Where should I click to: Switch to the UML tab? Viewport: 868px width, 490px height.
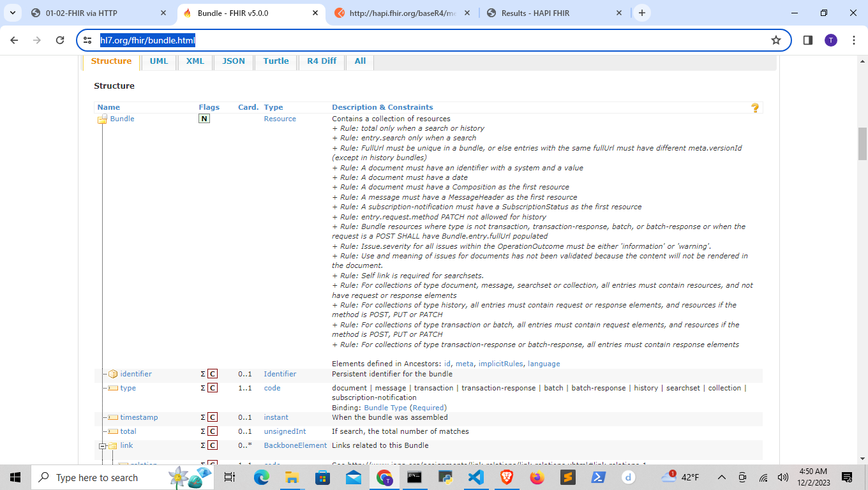(159, 61)
